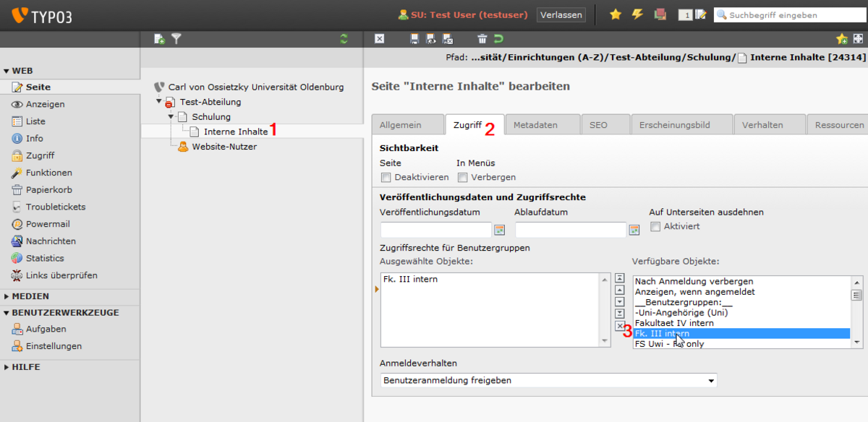Click the Website-Nutzer user icon
The height and width of the screenshot is (422, 868).
point(184,147)
